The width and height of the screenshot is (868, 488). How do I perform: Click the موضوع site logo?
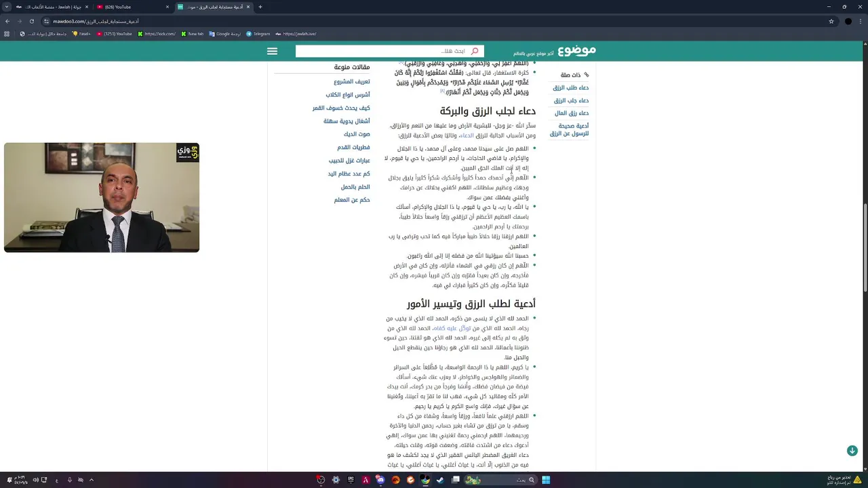[x=576, y=51]
